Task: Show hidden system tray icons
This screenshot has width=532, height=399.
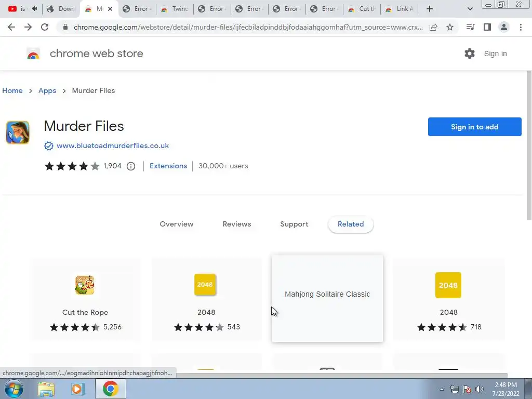Action: click(442, 389)
